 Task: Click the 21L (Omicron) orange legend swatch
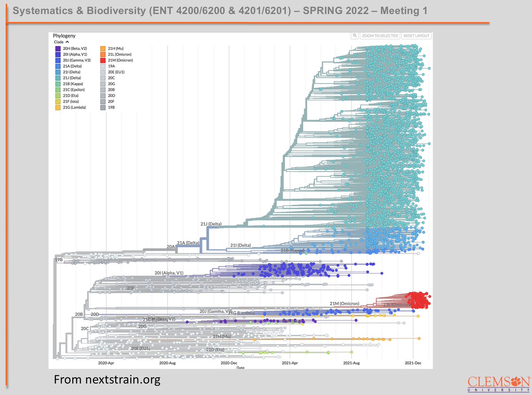102,54
